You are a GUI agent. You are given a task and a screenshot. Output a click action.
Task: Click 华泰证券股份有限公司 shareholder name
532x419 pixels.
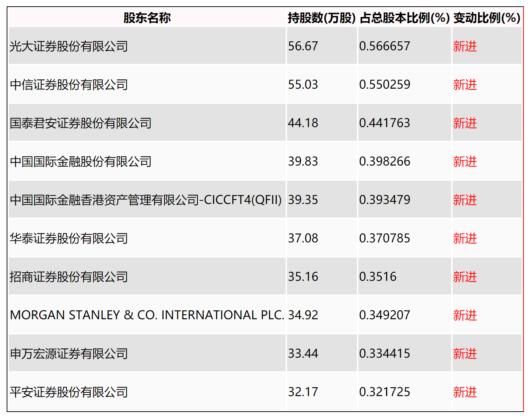[69, 238]
